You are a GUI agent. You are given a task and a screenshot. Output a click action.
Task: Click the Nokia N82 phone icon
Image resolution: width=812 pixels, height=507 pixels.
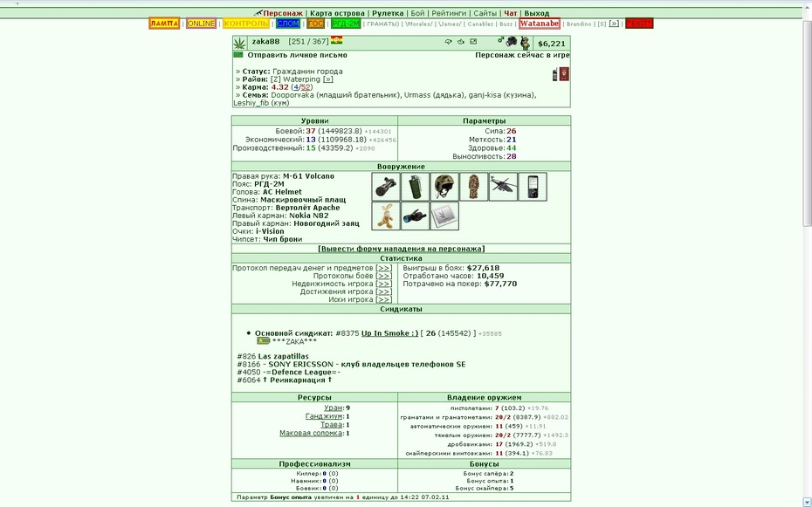[x=533, y=187]
